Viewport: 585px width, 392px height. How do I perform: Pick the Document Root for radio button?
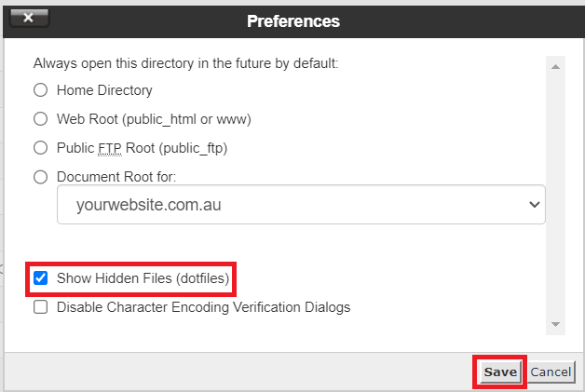tap(41, 177)
